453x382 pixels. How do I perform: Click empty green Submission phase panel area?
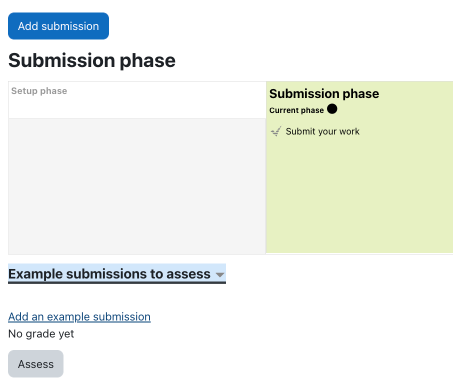[x=359, y=197]
